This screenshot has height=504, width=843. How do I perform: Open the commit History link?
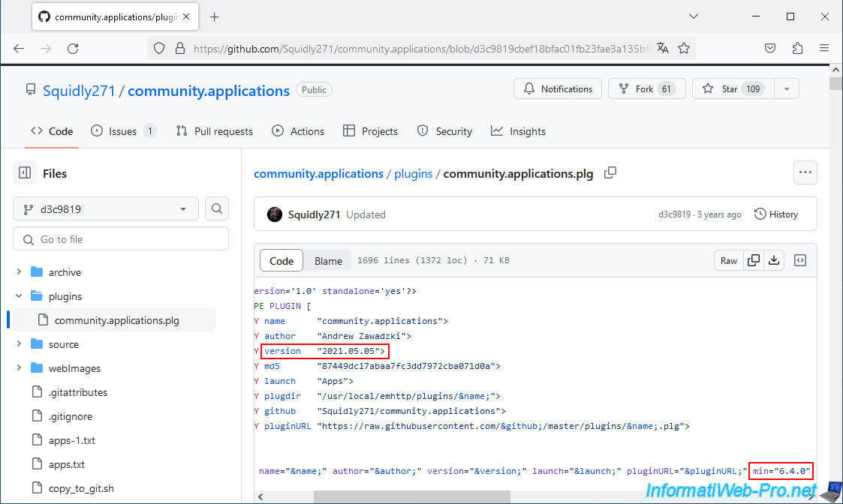(776, 214)
